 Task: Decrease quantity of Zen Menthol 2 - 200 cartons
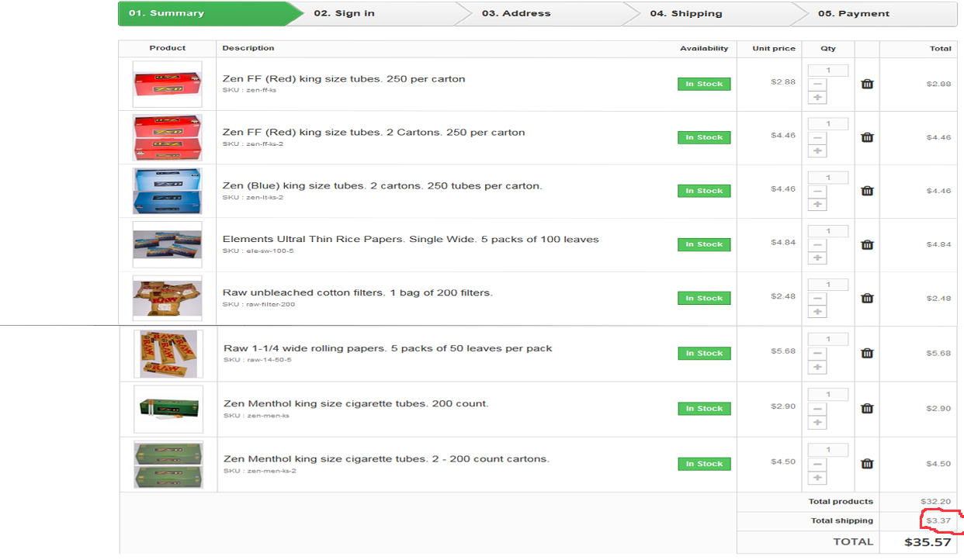[x=817, y=465]
